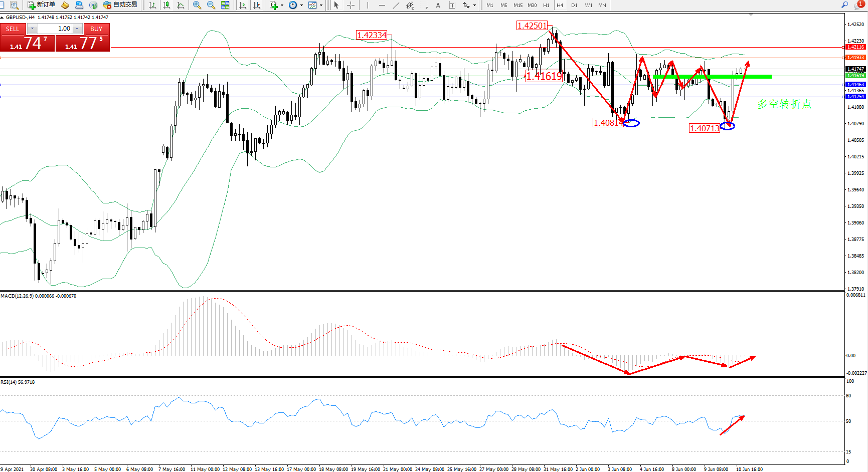Click the zoom in magnifier icon
Image resolution: width=868 pixels, height=472 pixels.
[197, 5]
